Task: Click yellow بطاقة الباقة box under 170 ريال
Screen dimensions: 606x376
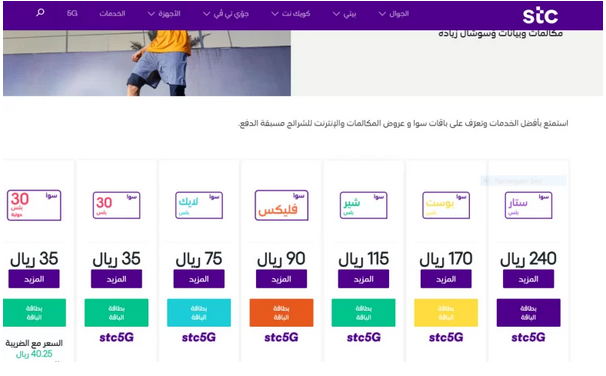Action: tap(446, 313)
